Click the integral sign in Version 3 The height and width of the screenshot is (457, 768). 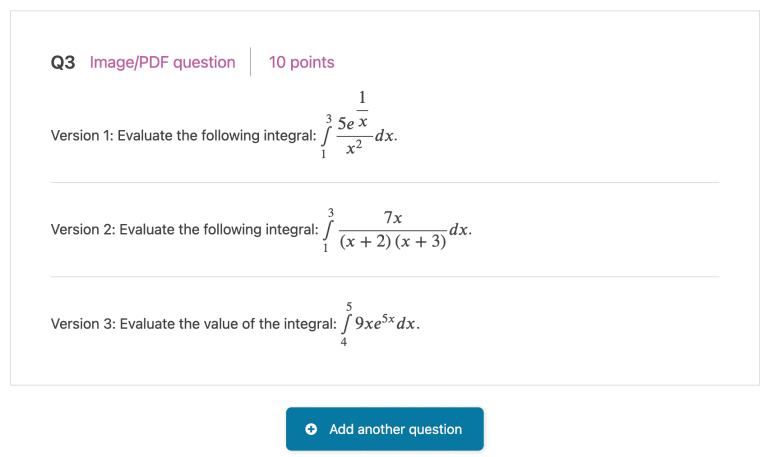346,324
